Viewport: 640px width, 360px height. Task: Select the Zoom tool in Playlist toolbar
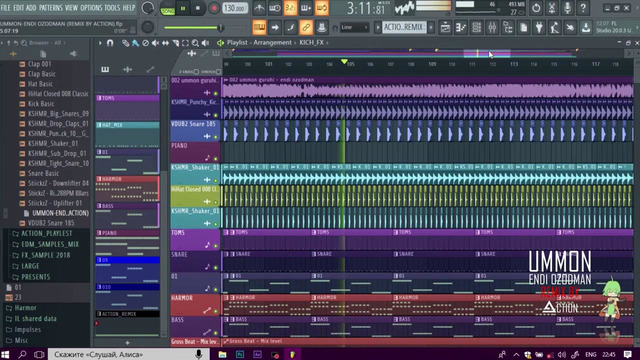[195, 43]
